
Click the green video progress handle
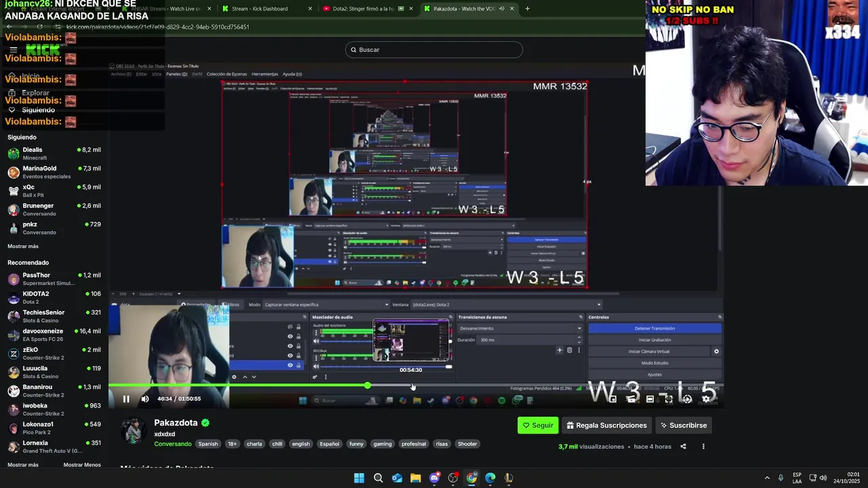click(368, 386)
